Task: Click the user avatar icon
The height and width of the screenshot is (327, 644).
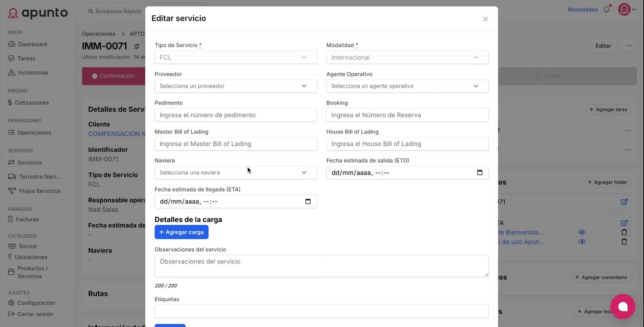Action: (624, 10)
